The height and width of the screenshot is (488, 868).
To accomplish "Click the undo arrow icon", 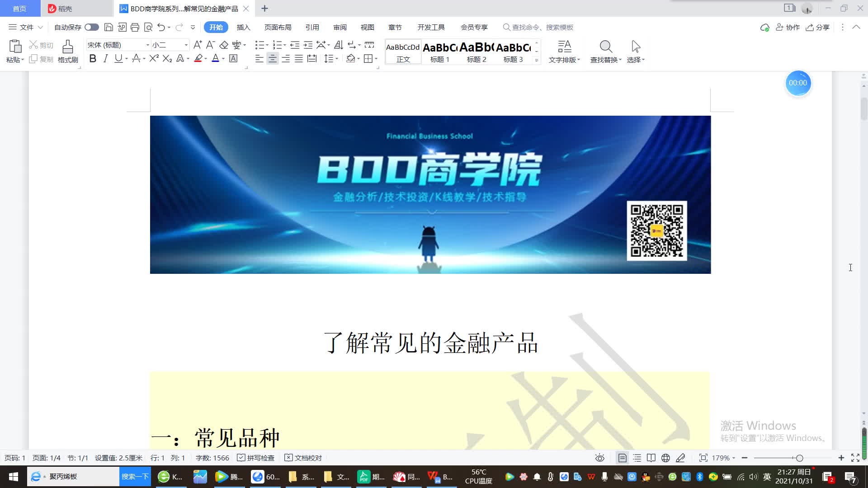I will (161, 27).
